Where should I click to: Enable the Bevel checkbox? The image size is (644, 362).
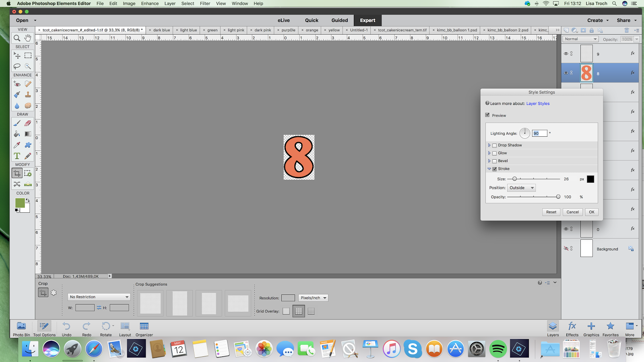point(495,161)
